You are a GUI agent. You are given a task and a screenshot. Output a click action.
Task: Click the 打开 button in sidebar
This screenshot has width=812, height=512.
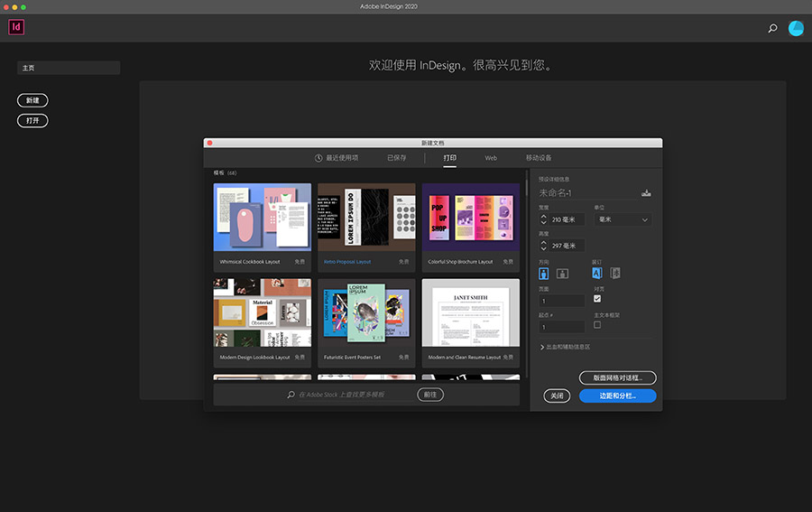point(32,121)
